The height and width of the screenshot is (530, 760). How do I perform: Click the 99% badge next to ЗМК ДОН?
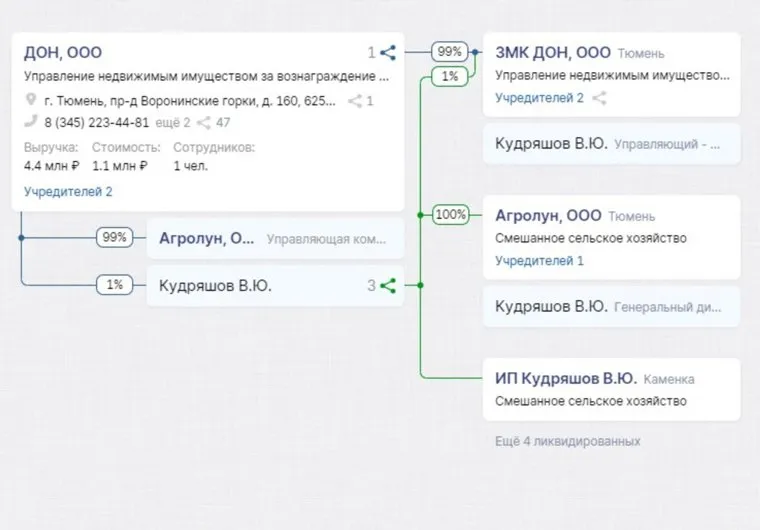(450, 52)
